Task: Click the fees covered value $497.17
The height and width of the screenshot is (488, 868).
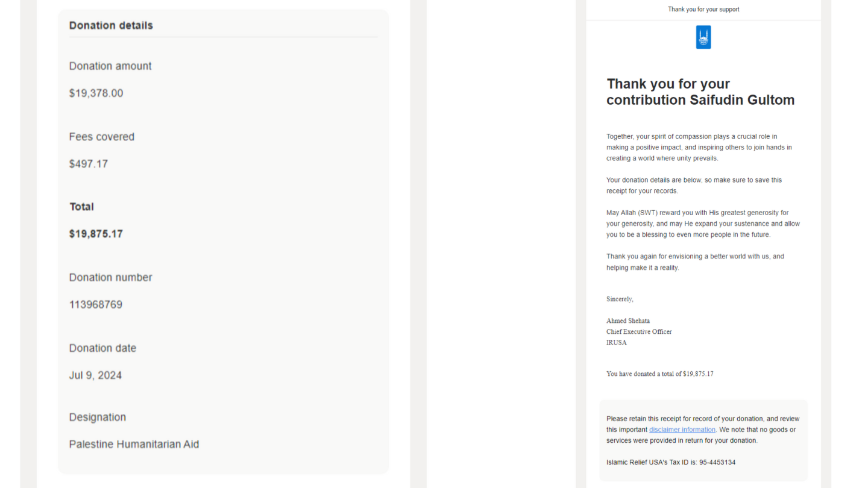Action: coord(89,164)
